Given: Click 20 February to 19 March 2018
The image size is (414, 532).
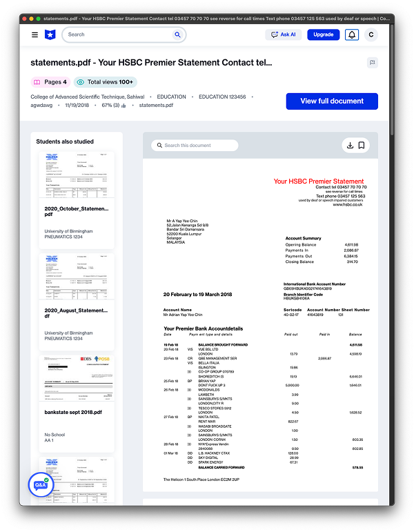Looking at the screenshot, I should pos(197,295).
